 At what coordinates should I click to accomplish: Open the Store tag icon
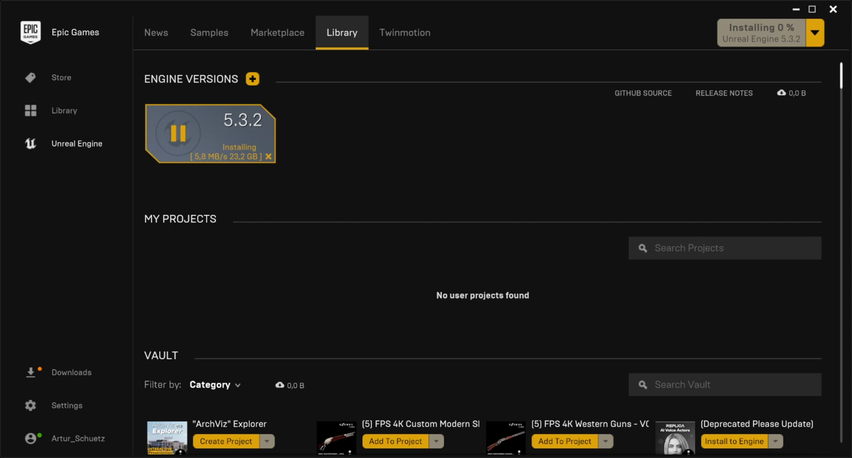30,78
